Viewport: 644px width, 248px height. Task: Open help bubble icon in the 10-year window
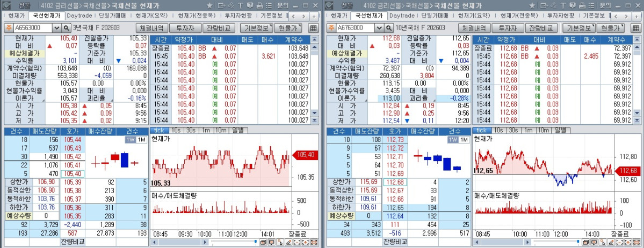click(x=572, y=6)
